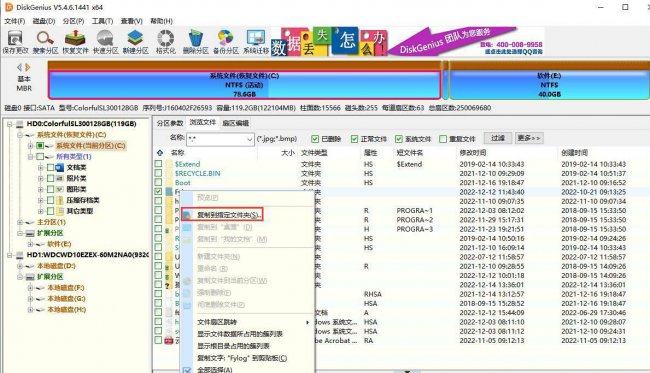
Task: Tick the 图形类 checkbox in the tree
Action: [50, 189]
